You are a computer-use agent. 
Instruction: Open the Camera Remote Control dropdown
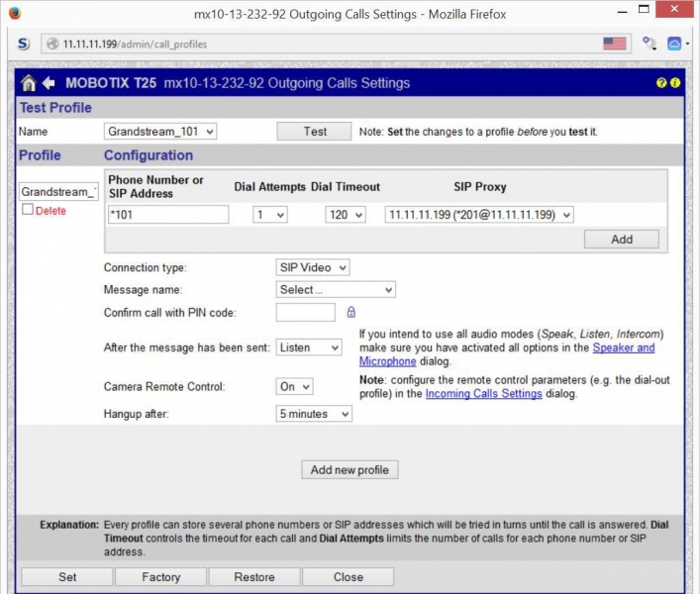point(294,386)
